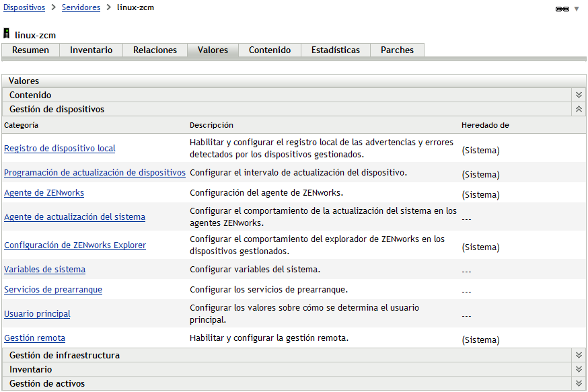The height and width of the screenshot is (392, 588).
Task: Collapse the Gestión de dispositivos panel arrow icon
Action: [577, 109]
